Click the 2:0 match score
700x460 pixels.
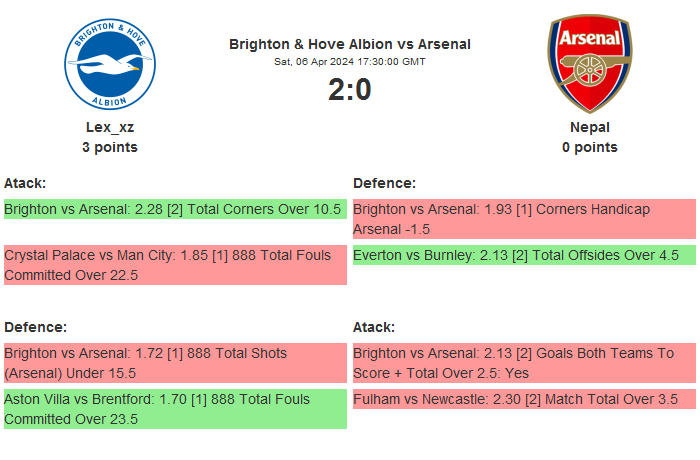[x=350, y=90]
